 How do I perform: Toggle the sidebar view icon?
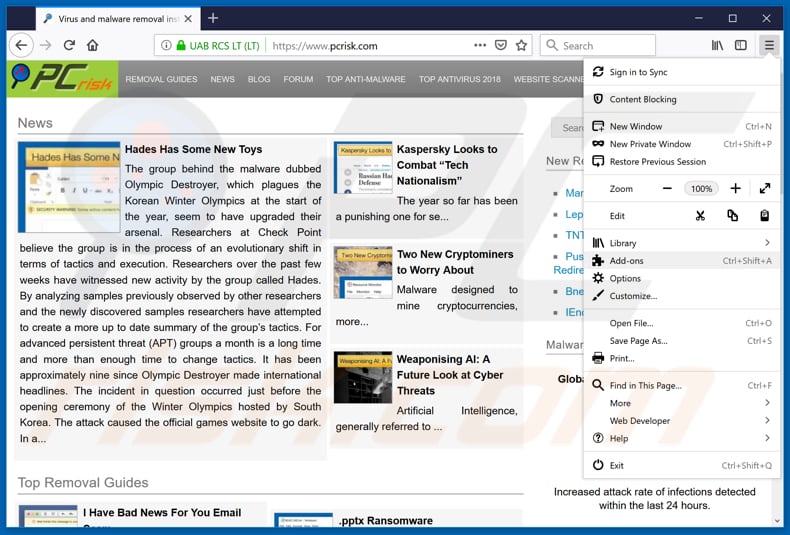tap(741, 45)
